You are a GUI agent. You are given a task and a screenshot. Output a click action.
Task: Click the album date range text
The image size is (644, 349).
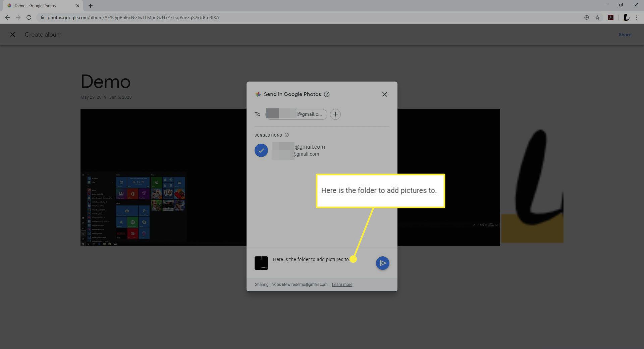tap(106, 97)
